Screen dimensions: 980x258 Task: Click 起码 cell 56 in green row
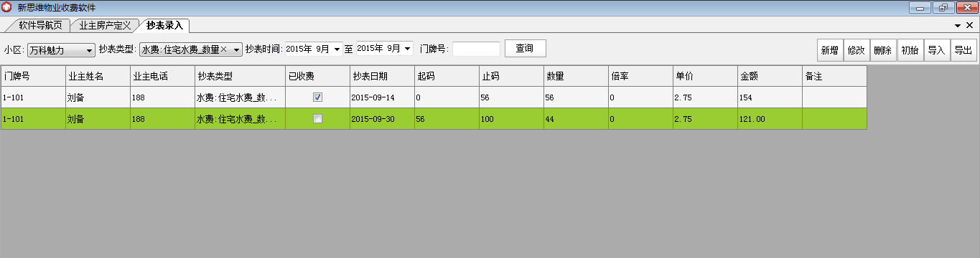447,119
